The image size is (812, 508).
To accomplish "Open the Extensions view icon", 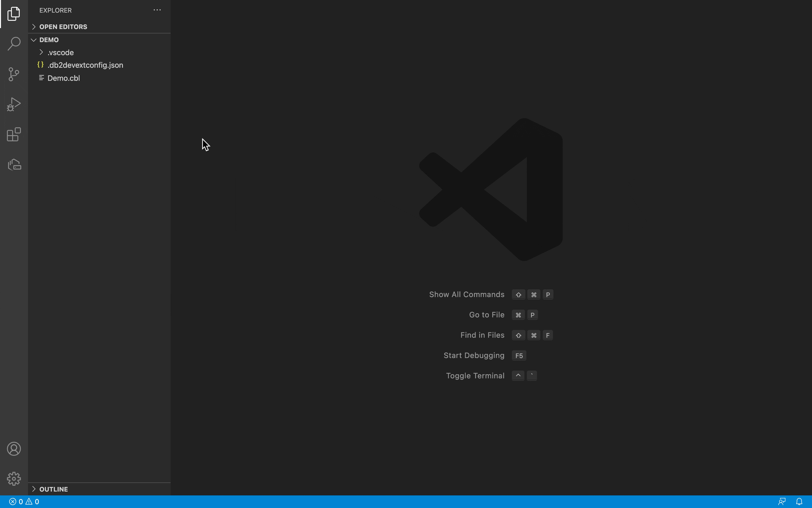I will click(x=14, y=134).
